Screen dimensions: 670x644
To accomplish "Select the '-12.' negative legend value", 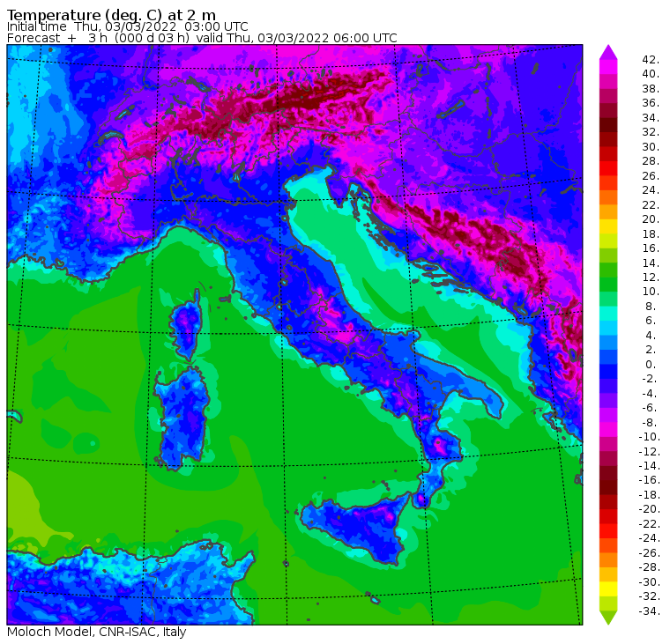I will coord(649,451).
